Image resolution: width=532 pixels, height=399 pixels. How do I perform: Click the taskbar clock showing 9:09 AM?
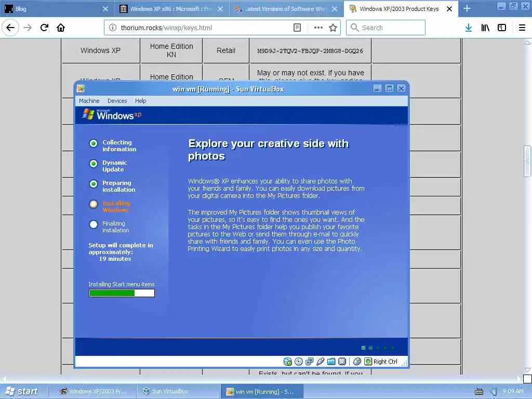pos(513,392)
